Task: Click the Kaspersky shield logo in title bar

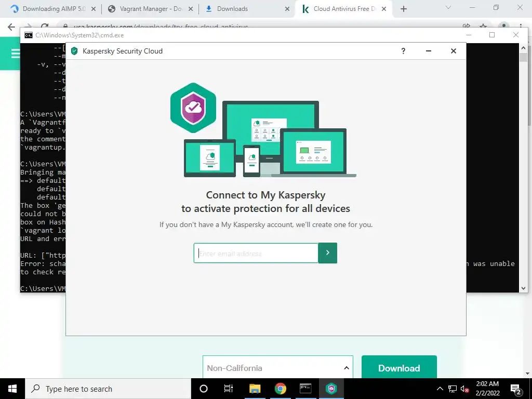Action: (x=74, y=51)
